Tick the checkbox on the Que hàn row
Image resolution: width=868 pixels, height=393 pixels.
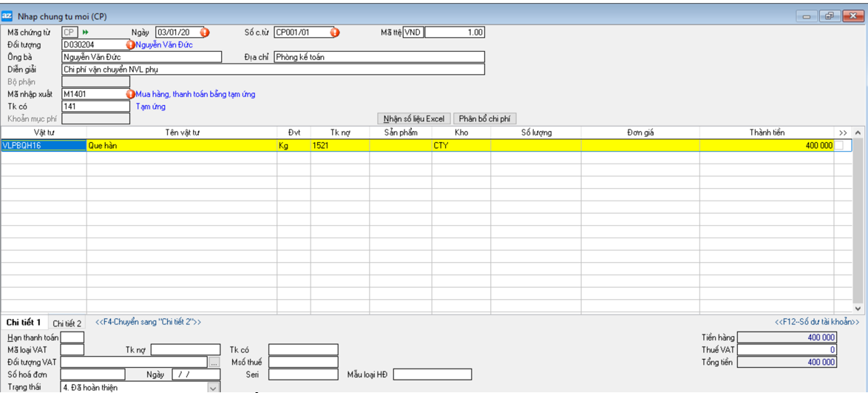839,146
